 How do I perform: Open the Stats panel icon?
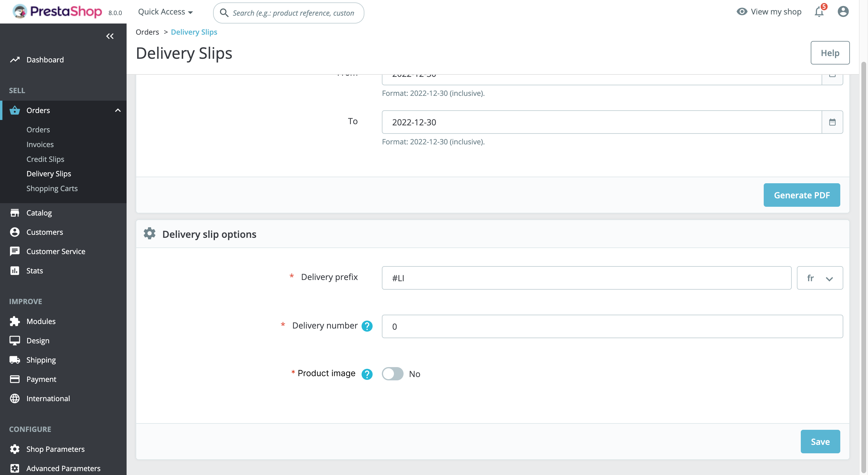tap(15, 271)
